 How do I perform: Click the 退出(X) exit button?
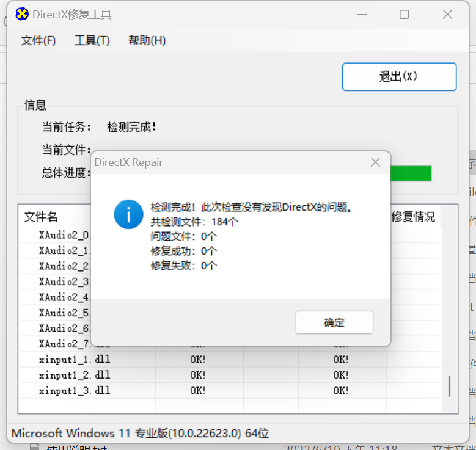(399, 77)
